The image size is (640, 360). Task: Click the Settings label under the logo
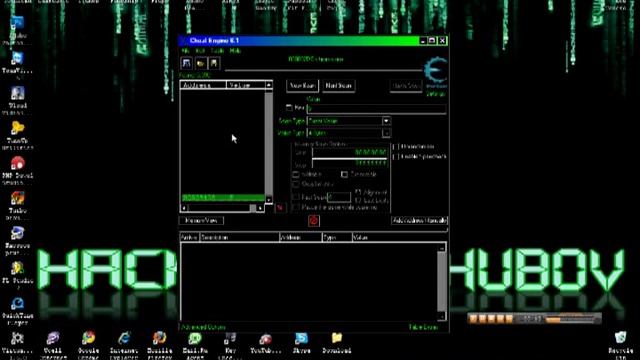(x=436, y=94)
